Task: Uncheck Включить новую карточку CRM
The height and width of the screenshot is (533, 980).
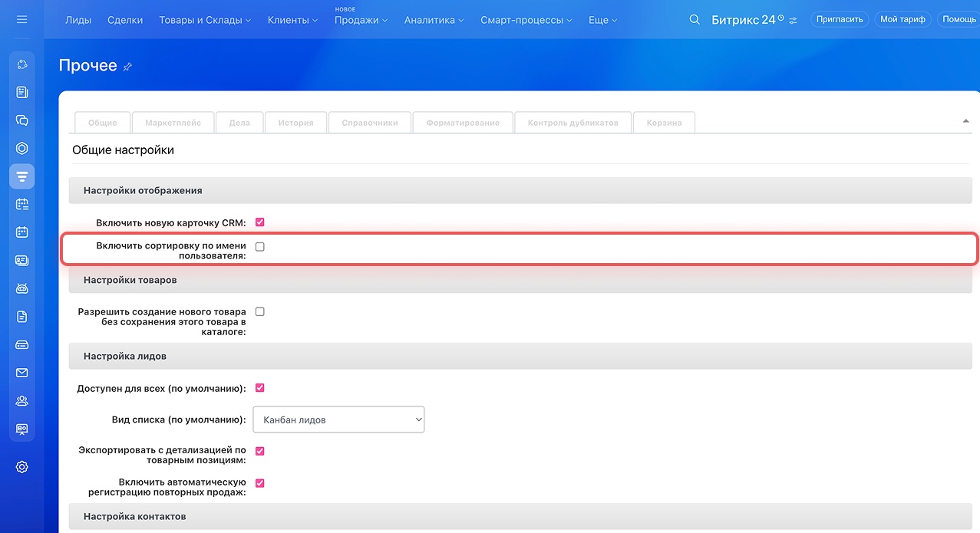Action: (260, 222)
